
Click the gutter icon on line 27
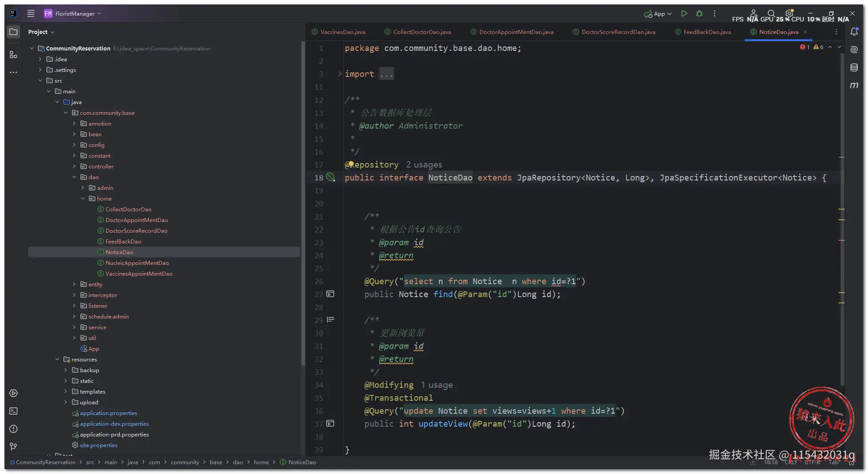330,294
